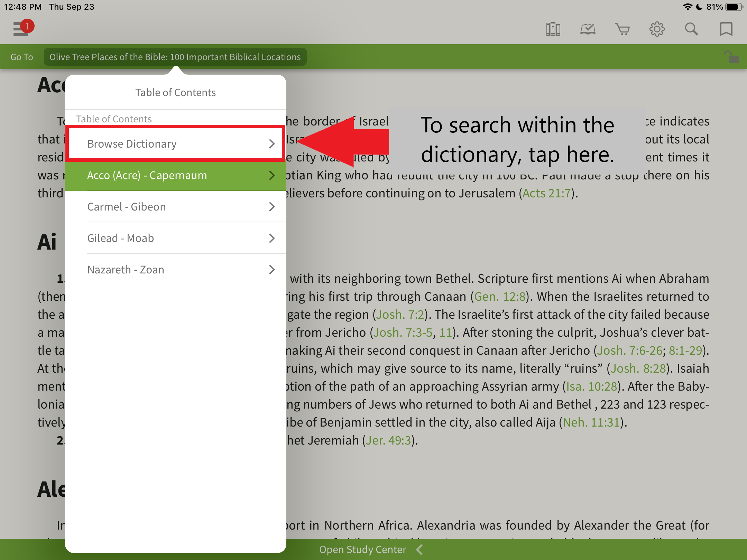Screen dimensions: 747x560
Task: Open the verse 11 reference link
Action: (446, 333)
